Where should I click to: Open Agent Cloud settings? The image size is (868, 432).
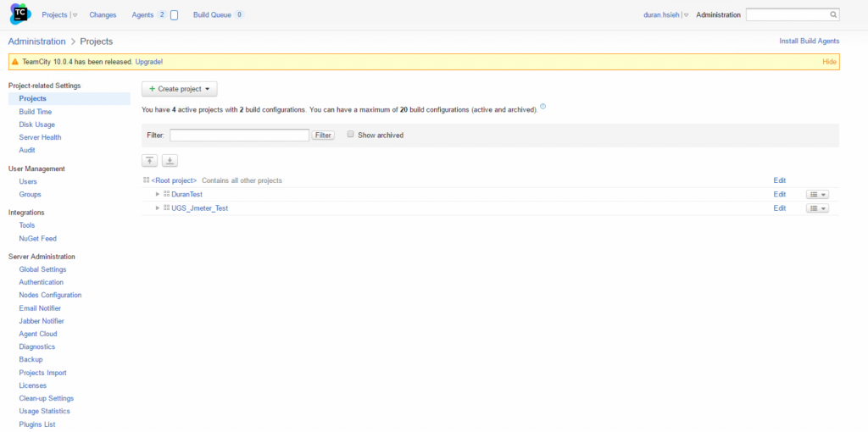37,334
